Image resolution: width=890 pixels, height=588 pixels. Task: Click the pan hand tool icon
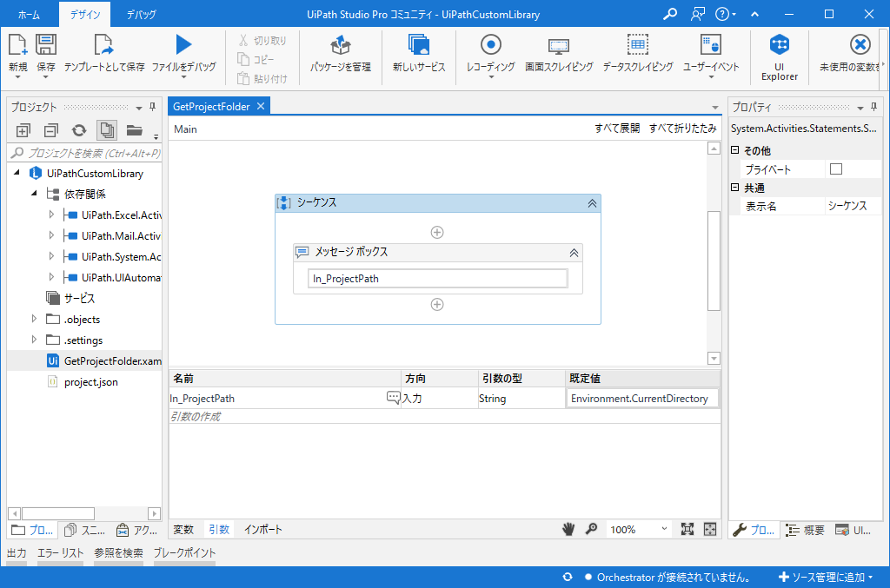tap(568, 529)
